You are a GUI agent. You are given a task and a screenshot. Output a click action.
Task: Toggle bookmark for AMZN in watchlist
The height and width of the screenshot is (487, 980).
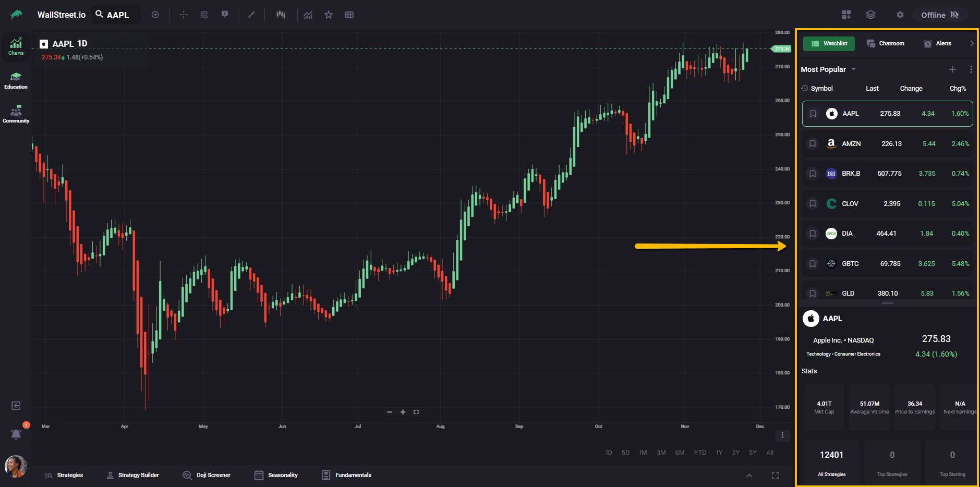[813, 143]
